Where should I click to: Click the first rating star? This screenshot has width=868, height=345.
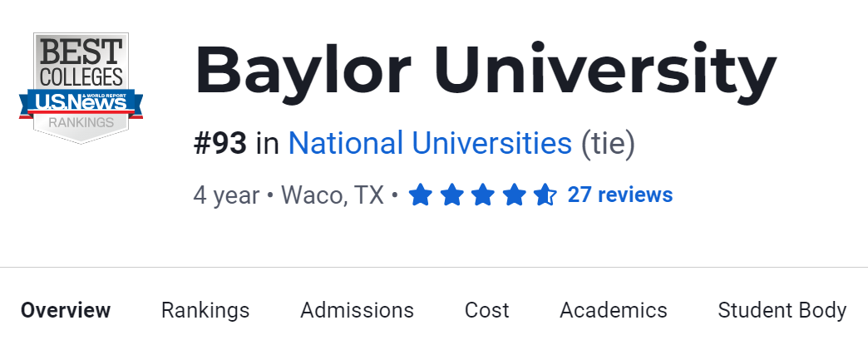click(x=422, y=195)
